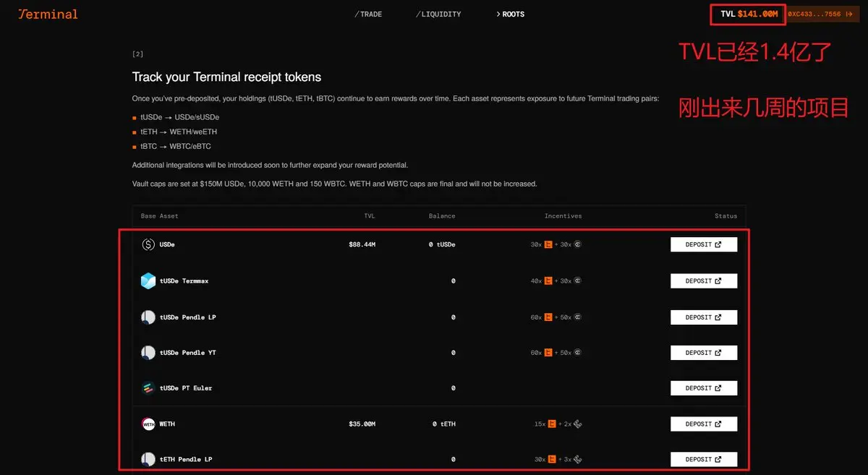This screenshot has height=475, width=868.
Task: Click the 0 tUSDe balance value
Action: [x=442, y=244]
